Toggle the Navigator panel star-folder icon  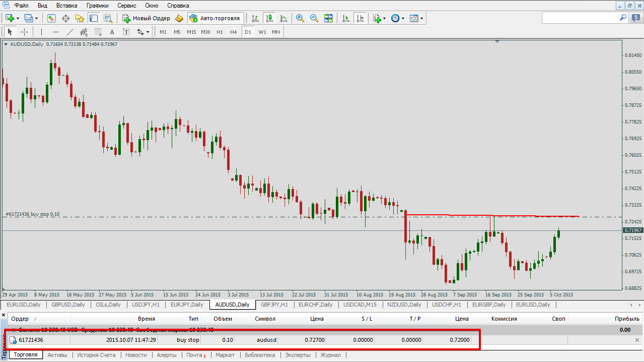pyautogui.click(x=80, y=18)
